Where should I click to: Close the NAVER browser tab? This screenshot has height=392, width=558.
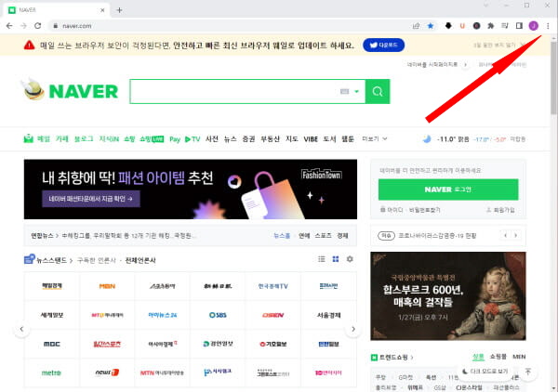coord(102,10)
